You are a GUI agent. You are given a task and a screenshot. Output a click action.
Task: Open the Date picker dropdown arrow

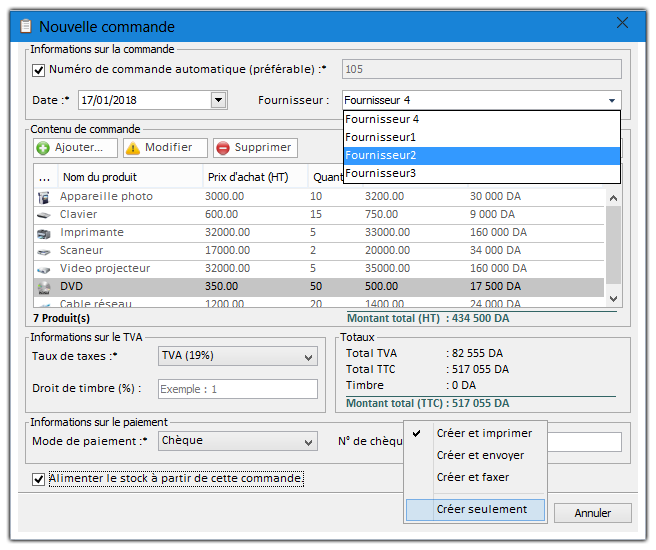tap(218, 100)
